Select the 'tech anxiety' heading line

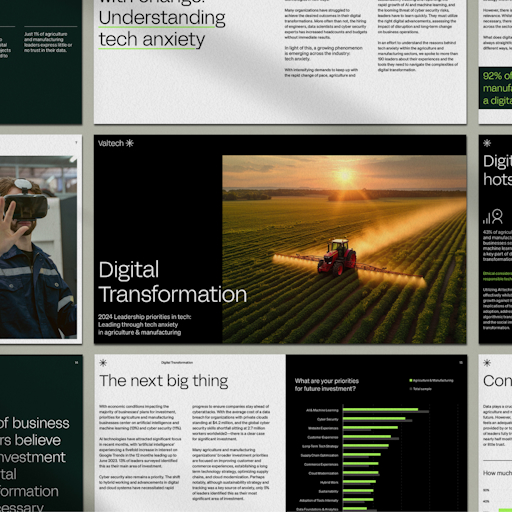[x=152, y=39]
